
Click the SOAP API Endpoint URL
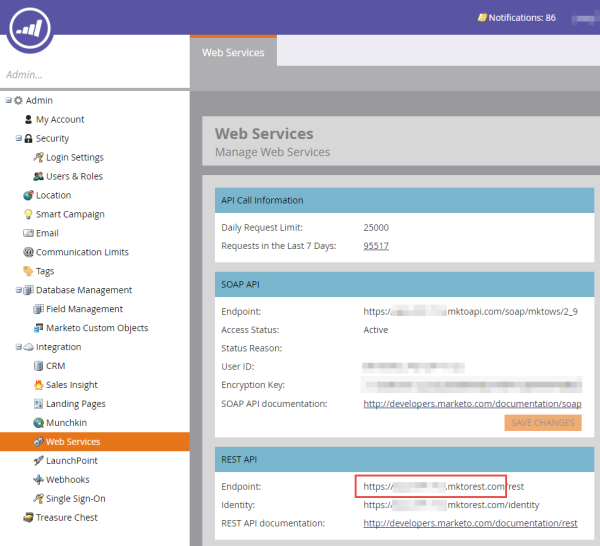[x=470, y=311]
